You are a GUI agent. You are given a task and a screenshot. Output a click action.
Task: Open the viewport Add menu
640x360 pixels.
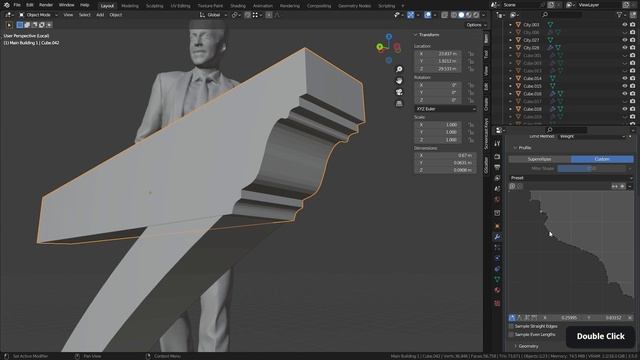click(100, 15)
